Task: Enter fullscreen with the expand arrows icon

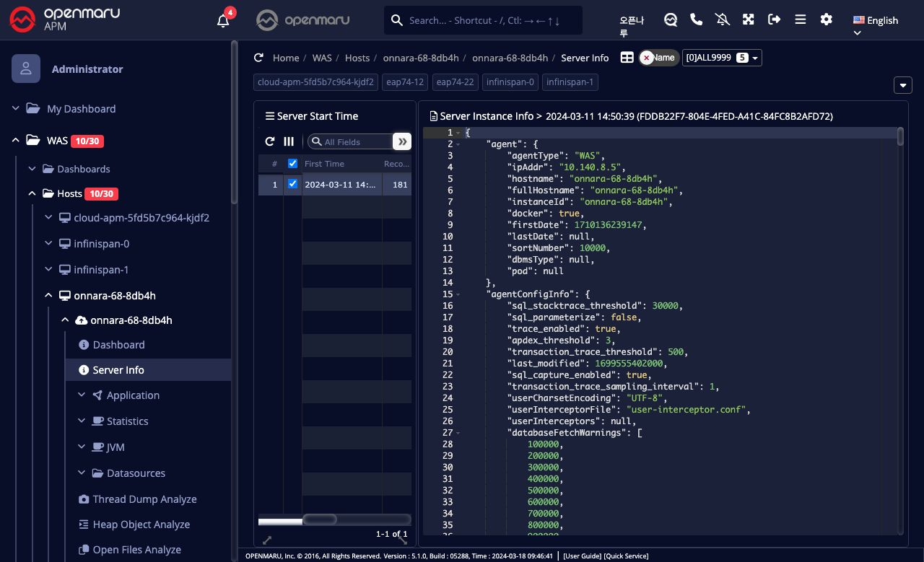Action: (x=749, y=19)
